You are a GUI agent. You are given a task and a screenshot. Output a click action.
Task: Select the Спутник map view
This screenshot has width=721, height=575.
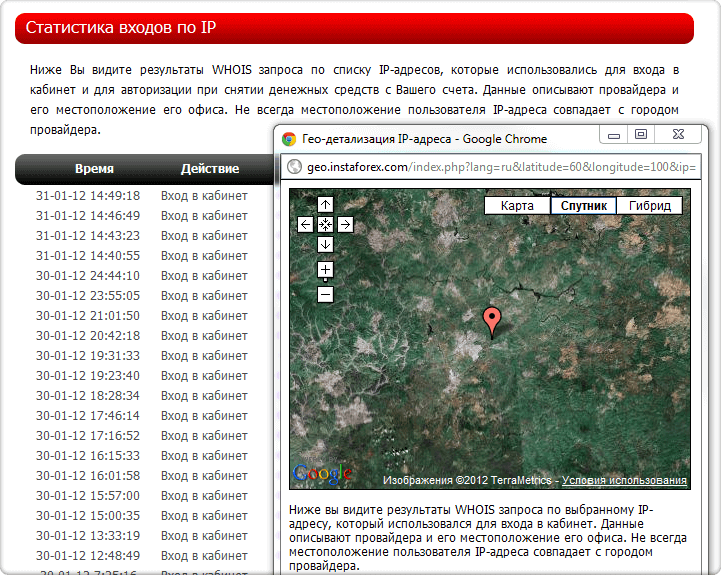pos(584,206)
